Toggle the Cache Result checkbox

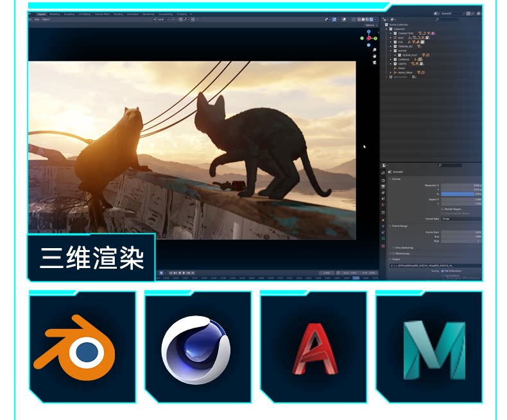pos(442,276)
